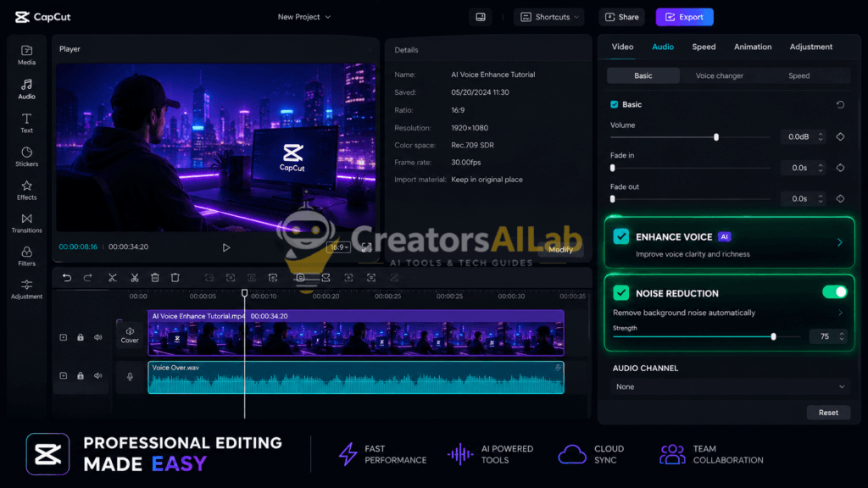The height and width of the screenshot is (488, 868).
Task: Open the Stickers panel
Action: tap(26, 157)
